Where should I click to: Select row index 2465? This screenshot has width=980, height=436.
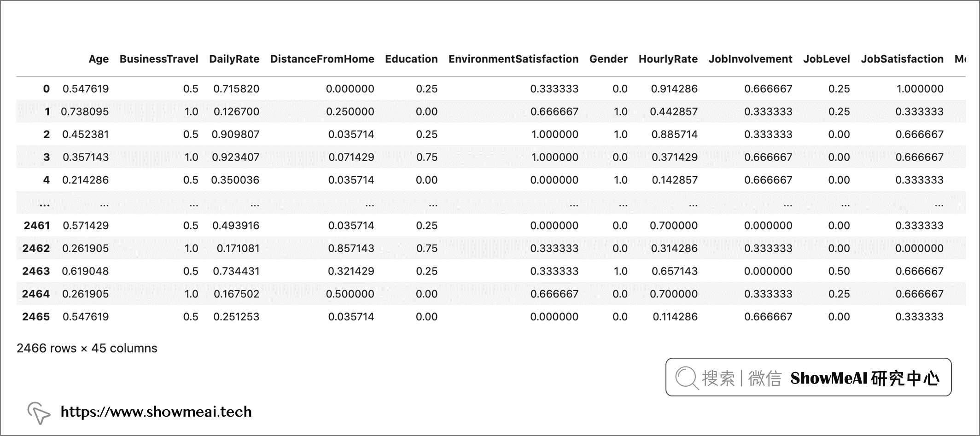pos(36,317)
